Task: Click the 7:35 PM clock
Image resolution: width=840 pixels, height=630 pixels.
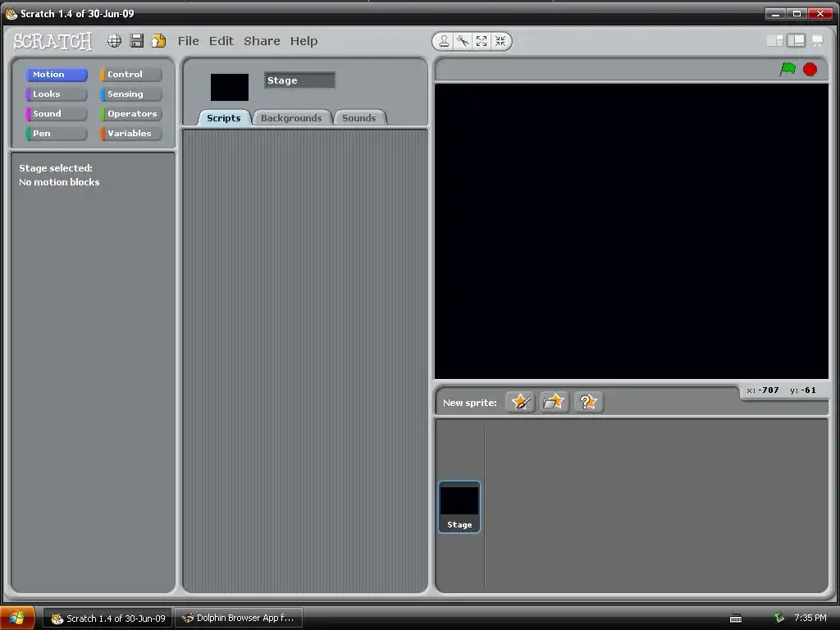Action: point(810,619)
